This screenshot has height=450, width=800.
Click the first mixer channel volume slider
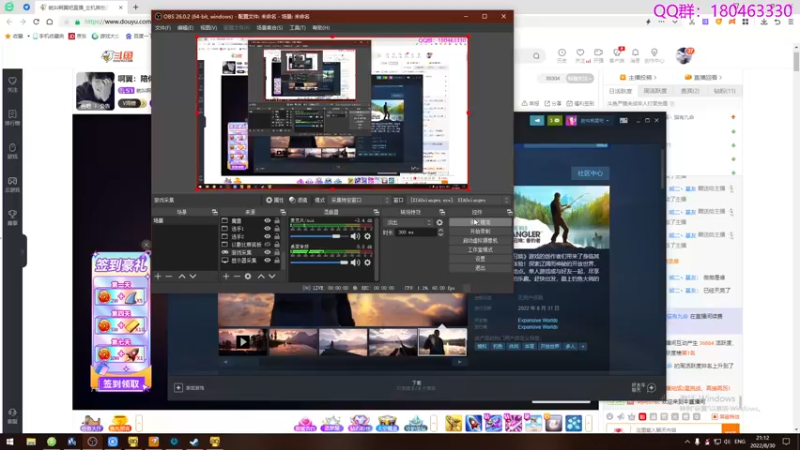[x=319, y=236]
